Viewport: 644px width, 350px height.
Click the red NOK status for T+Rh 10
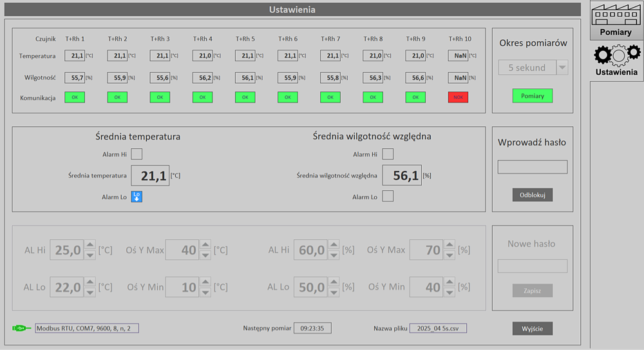pos(458,97)
